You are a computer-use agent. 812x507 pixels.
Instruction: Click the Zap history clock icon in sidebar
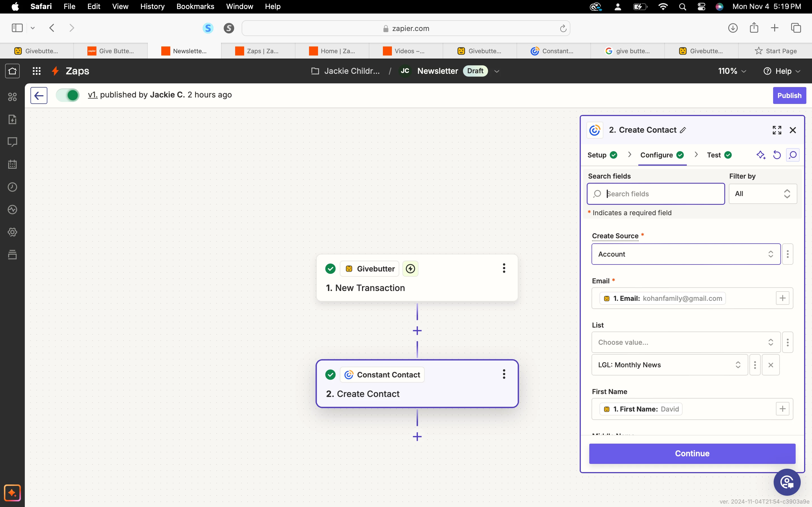tap(12, 187)
